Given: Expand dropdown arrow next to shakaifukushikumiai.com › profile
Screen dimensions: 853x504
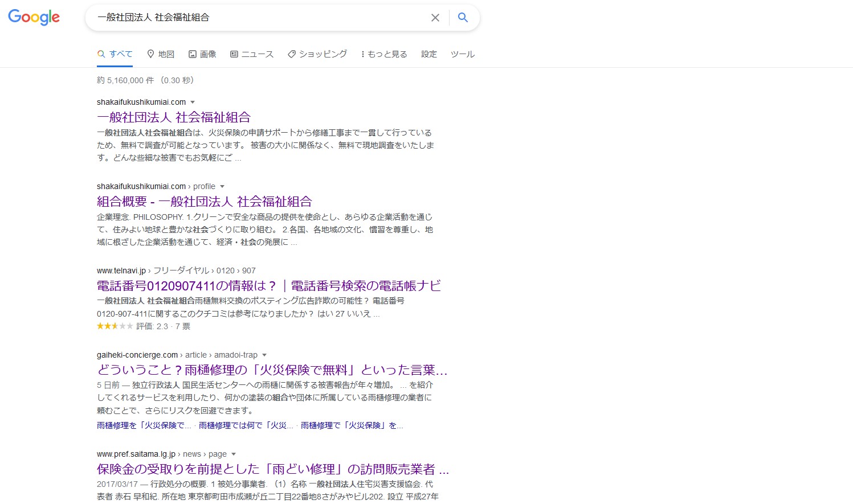Looking at the screenshot, I should (222, 187).
